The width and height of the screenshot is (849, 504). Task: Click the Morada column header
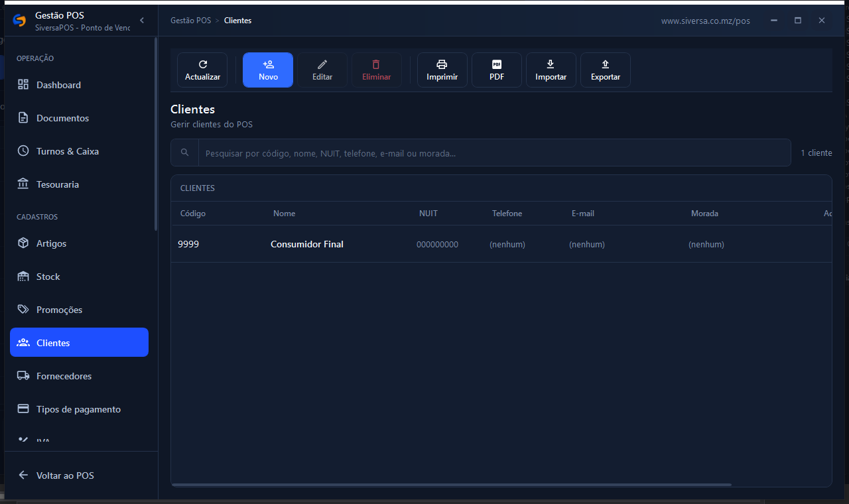click(704, 214)
